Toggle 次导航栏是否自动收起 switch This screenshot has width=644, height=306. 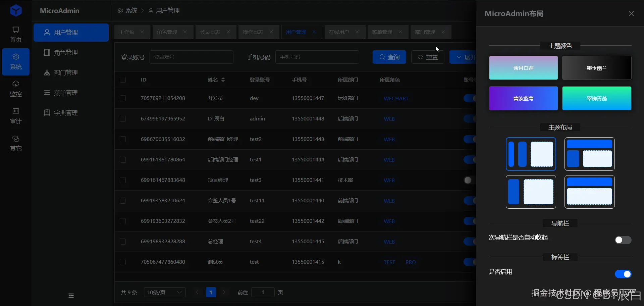[x=623, y=240]
